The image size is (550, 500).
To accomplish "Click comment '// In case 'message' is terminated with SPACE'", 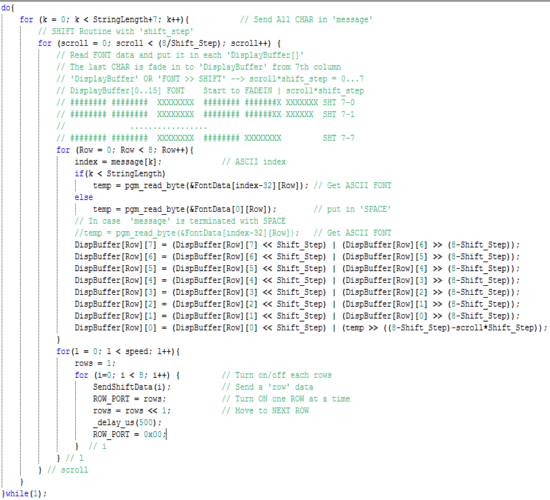I will [x=180, y=221].
